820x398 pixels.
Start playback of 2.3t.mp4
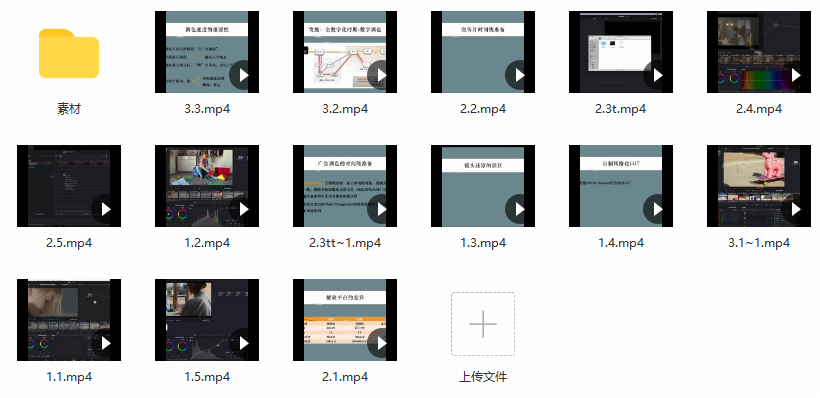[x=658, y=75]
